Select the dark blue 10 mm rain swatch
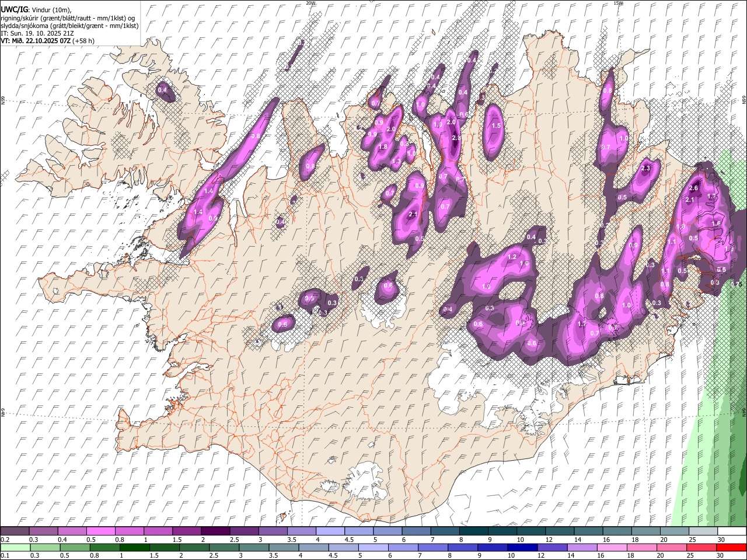 [522, 548]
